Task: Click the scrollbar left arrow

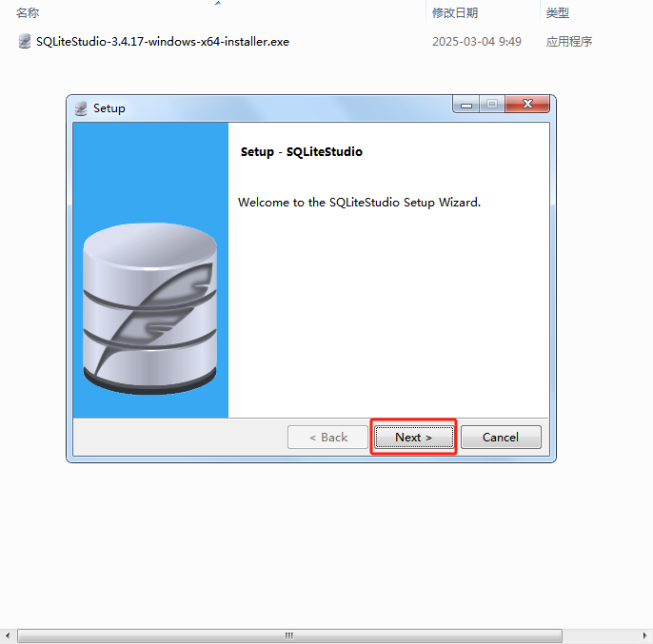Action: [8, 635]
